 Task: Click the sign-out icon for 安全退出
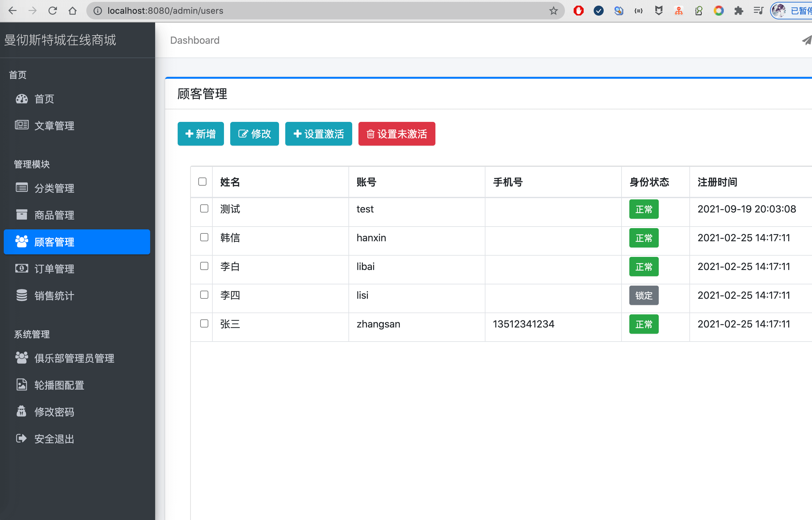22,438
